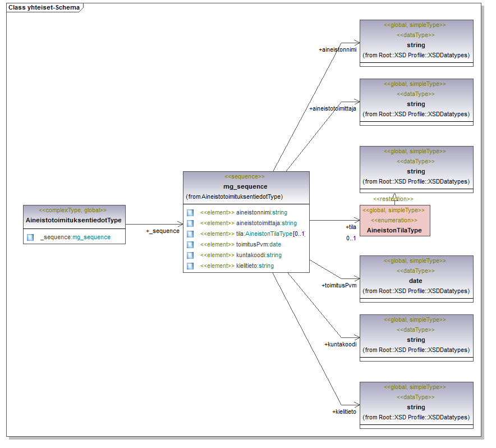
Task: Click the kuntakoodi element's attribute icon
Action: click(190, 255)
